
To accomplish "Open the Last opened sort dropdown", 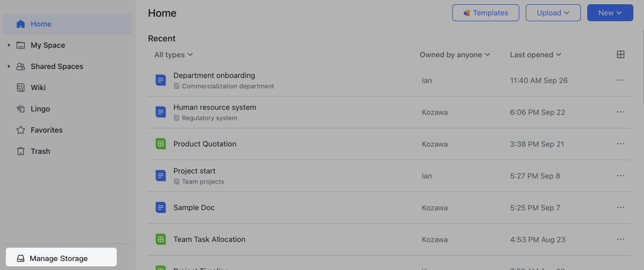I will point(535,55).
